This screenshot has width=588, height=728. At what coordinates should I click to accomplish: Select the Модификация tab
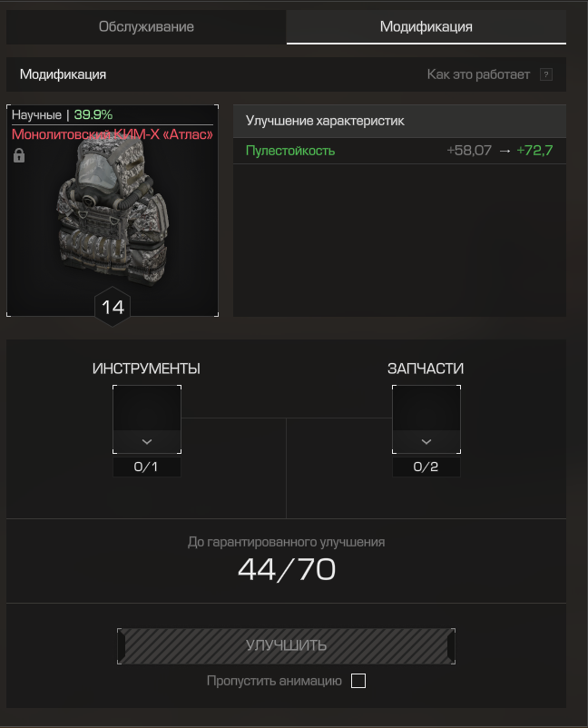pyautogui.click(x=426, y=27)
